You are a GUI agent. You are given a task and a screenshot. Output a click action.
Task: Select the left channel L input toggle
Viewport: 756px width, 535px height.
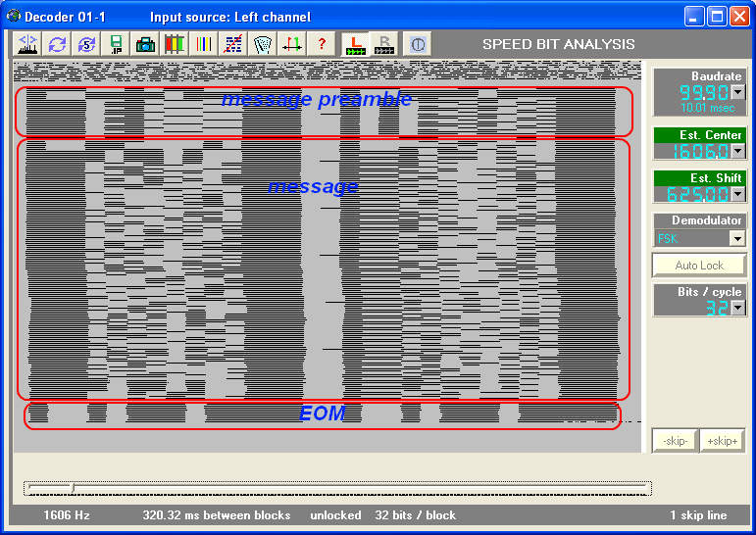354,44
